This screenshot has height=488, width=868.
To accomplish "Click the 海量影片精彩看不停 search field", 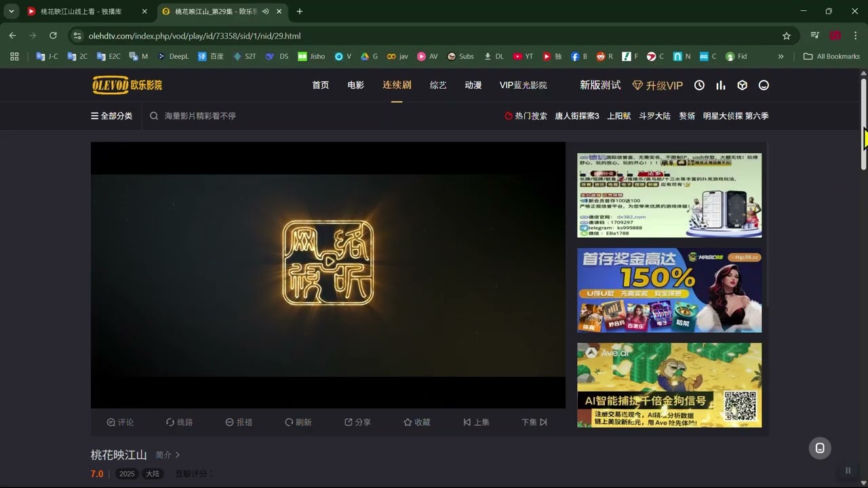I will tap(200, 116).
